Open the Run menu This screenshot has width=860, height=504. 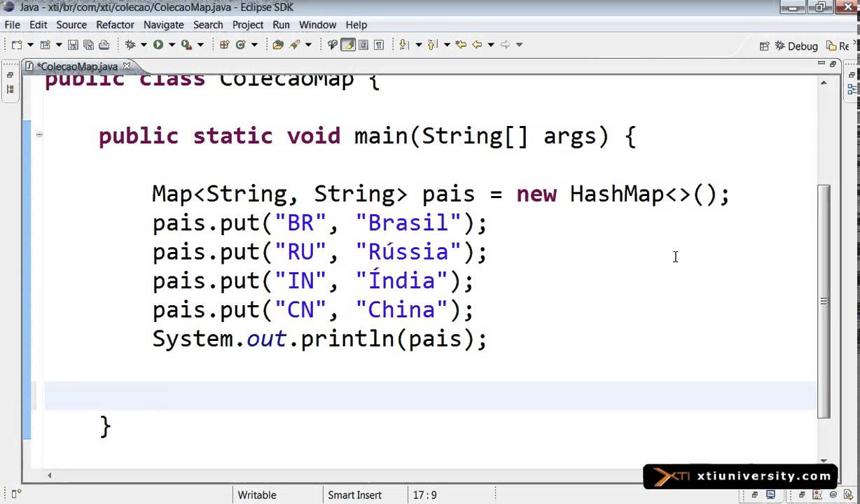pyautogui.click(x=282, y=24)
